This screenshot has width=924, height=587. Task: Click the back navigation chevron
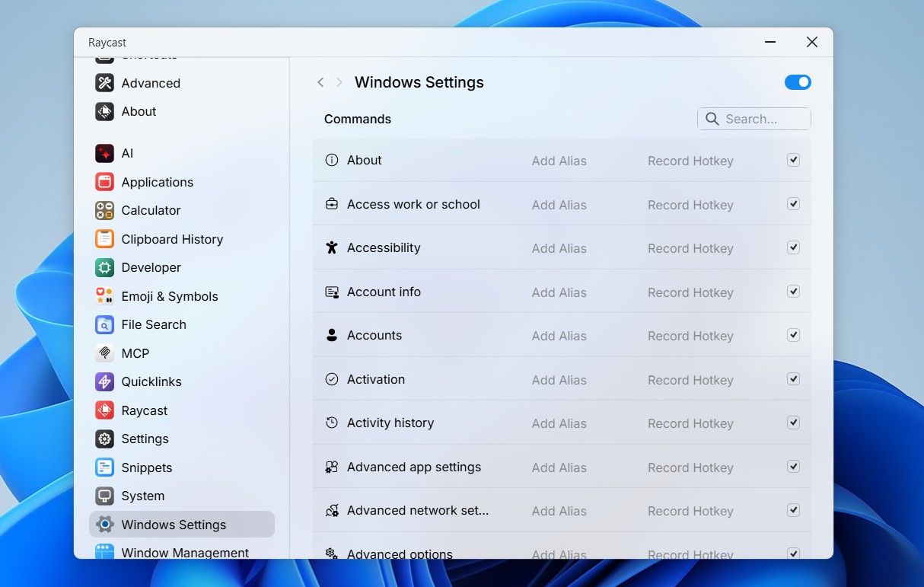(320, 82)
